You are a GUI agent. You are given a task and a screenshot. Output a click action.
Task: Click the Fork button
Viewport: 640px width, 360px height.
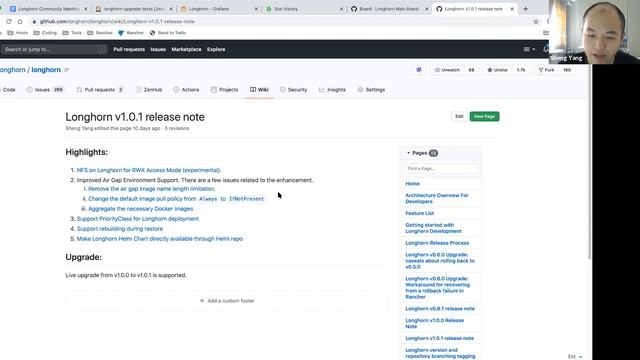pyautogui.click(x=546, y=70)
